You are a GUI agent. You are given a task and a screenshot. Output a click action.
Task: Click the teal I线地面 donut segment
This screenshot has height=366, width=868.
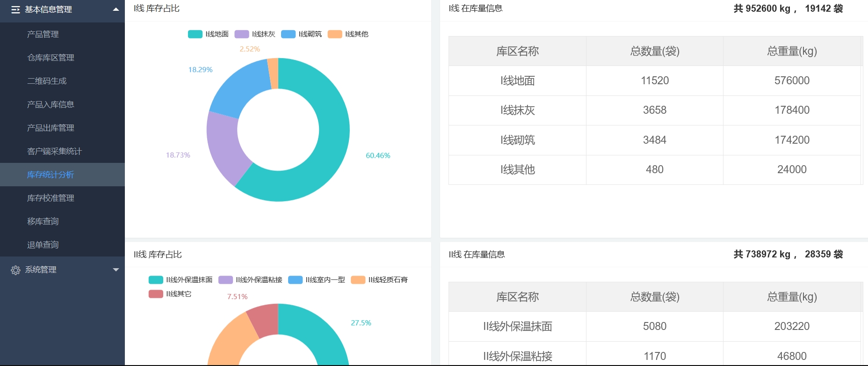327,154
